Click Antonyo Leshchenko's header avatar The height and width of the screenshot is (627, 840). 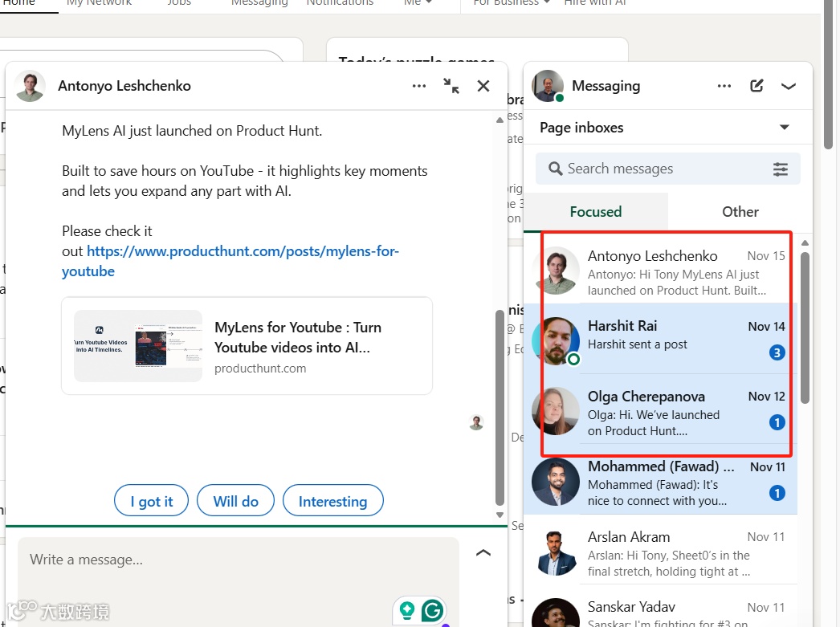tap(30, 86)
